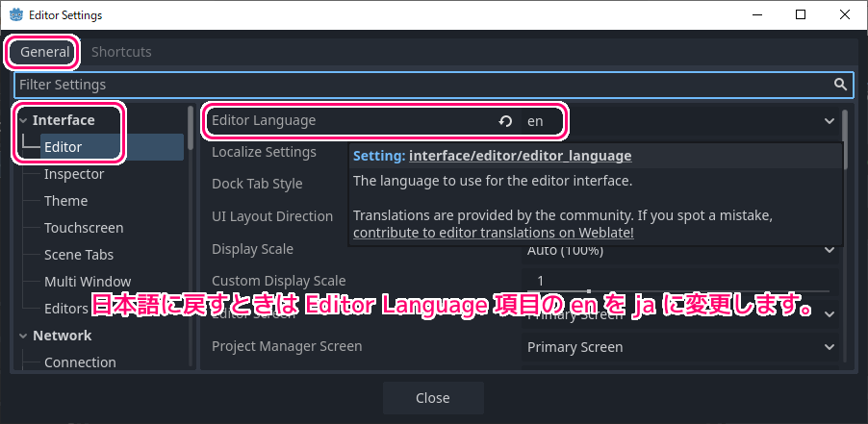Image resolution: width=868 pixels, height=424 pixels.
Task: Collapse the Network category
Action: click(x=23, y=336)
